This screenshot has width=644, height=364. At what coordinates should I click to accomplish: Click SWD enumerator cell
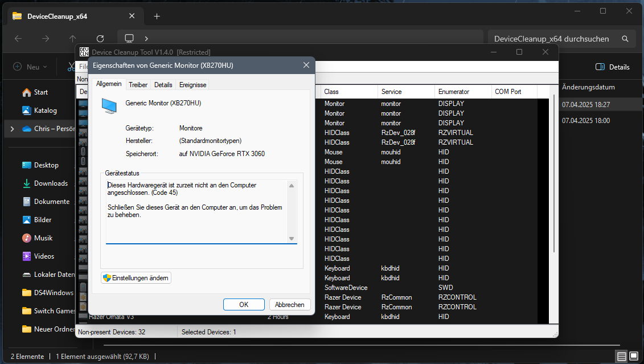point(446,288)
